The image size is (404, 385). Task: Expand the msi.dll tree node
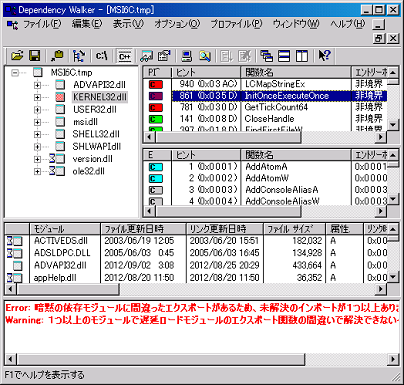pyautogui.click(x=37, y=122)
